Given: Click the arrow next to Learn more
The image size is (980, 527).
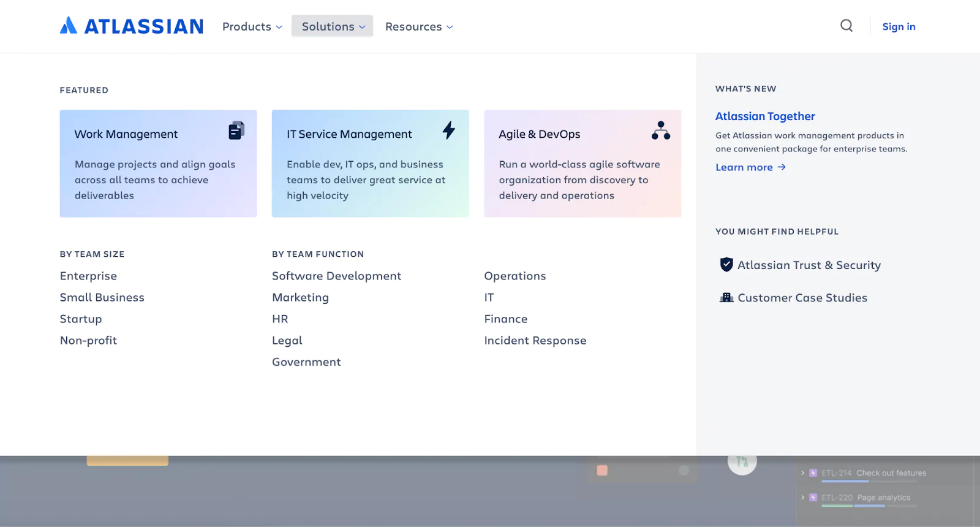Looking at the screenshot, I should 782,167.
